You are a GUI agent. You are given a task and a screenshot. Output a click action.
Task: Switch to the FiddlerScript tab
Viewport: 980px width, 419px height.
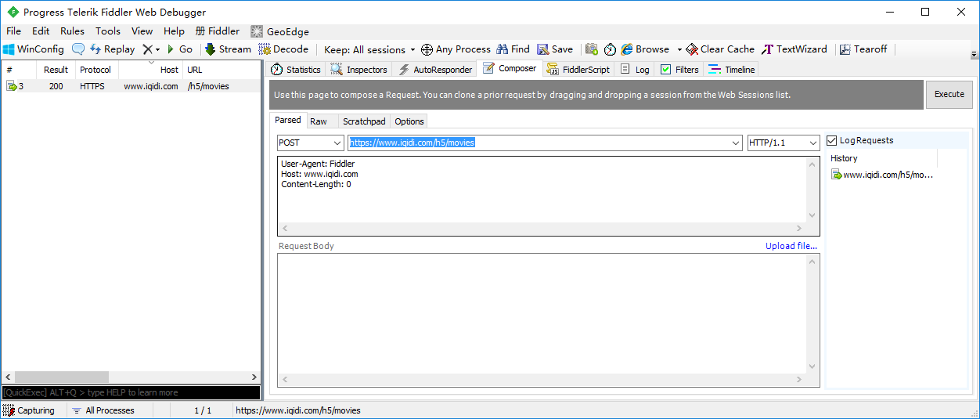(x=578, y=70)
